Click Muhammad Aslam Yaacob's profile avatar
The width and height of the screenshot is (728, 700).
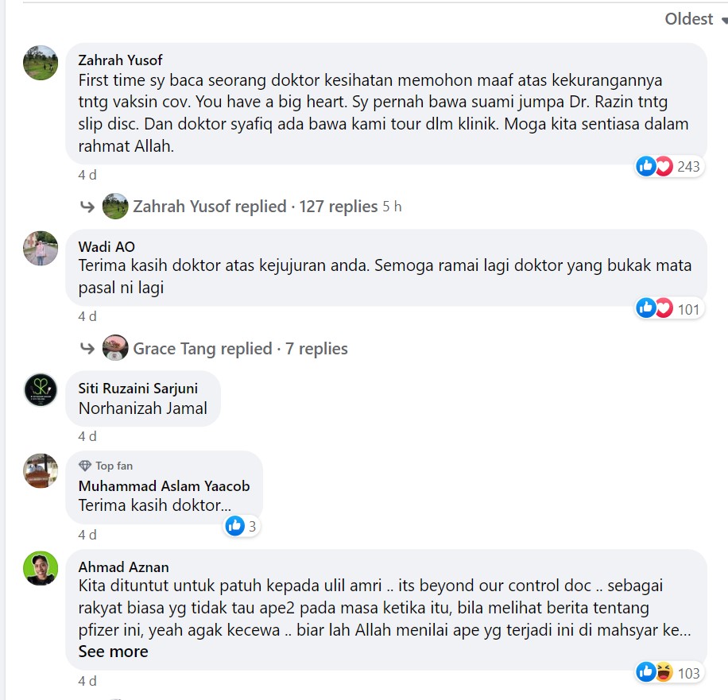41,470
